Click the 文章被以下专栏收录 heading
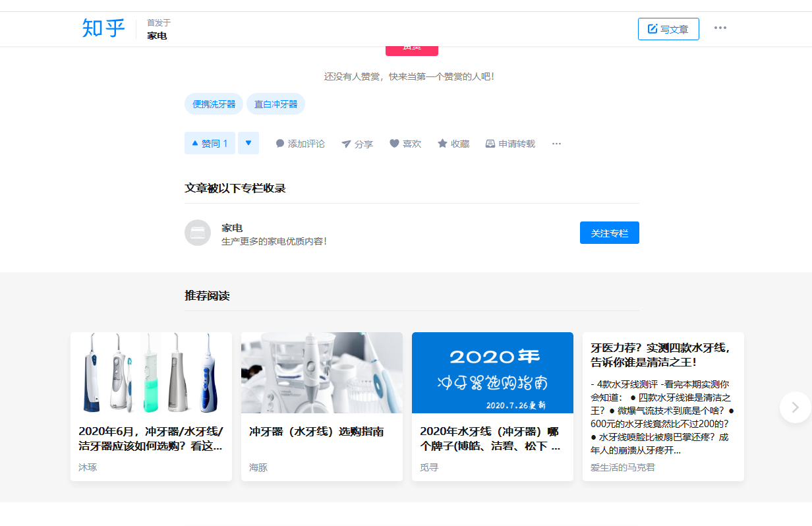This screenshot has width=812, height=526. (235, 188)
